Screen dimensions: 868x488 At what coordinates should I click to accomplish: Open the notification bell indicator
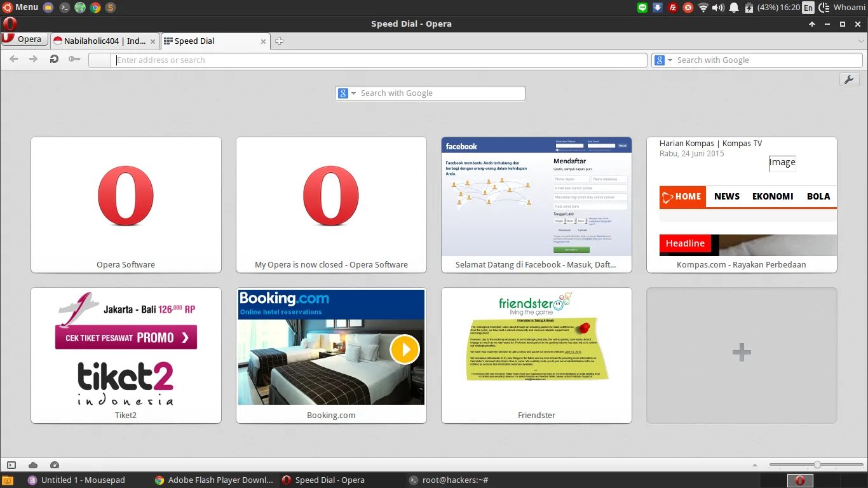[x=734, y=8]
